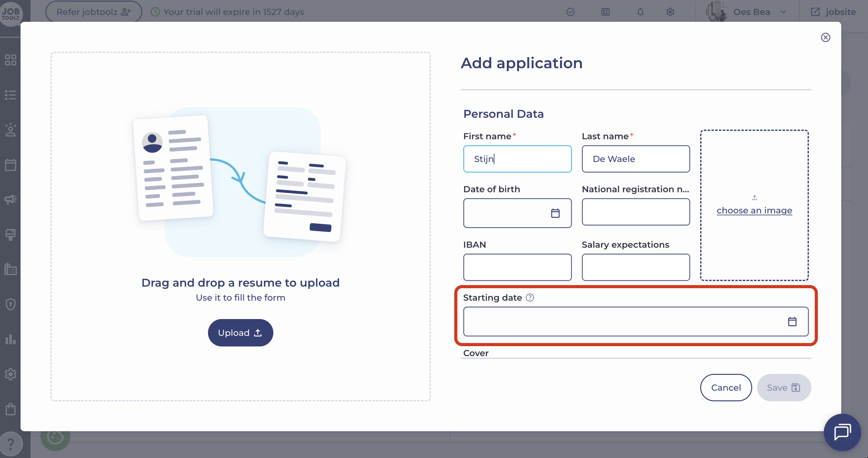Focus the First name field

(x=517, y=159)
